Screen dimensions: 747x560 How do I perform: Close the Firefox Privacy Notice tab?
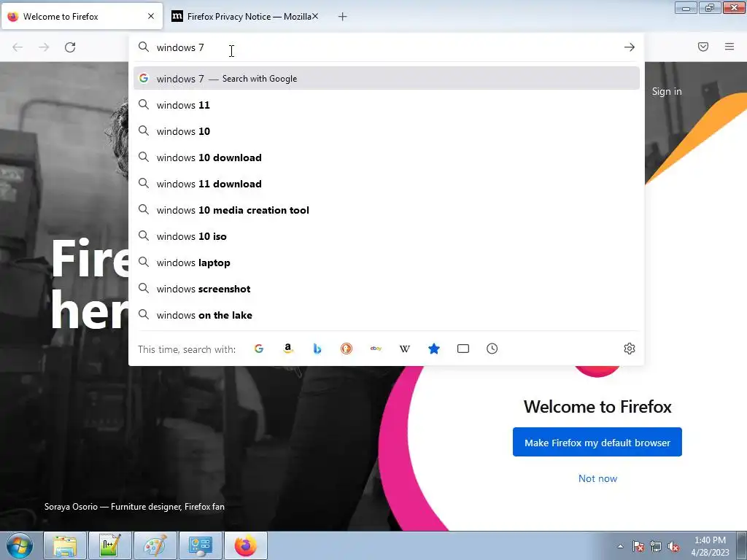315,16
